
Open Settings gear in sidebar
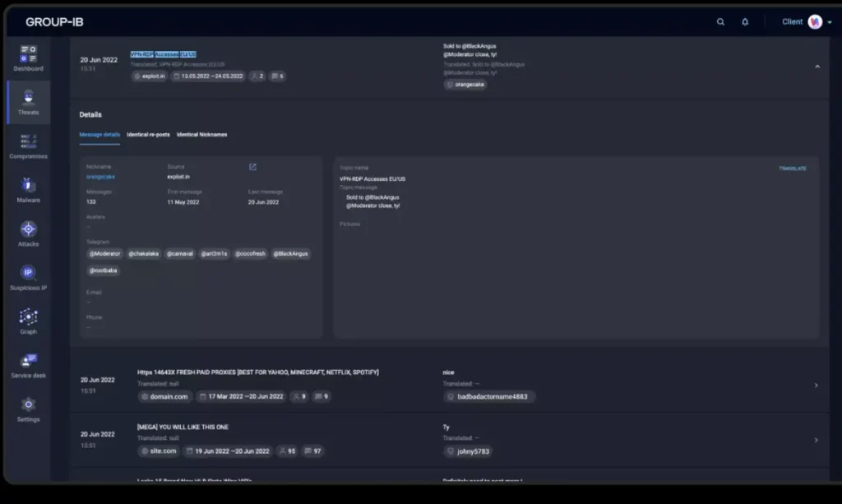tap(28, 406)
